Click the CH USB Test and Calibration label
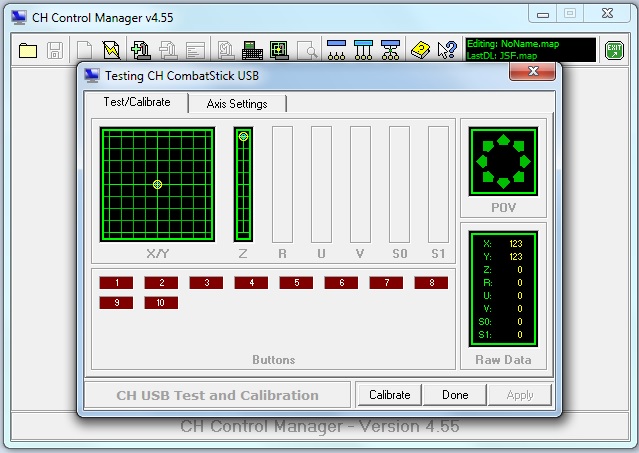This screenshot has height=453, width=639. coord(217,395)
